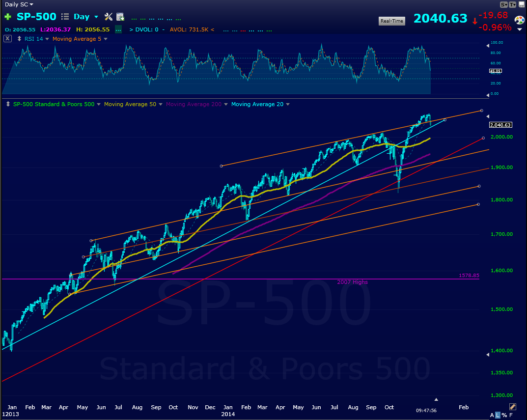The width and height of the screenshot is (527, 420).
Task: Expand the arrow below the color palette
Action: [x=520, y=29]
